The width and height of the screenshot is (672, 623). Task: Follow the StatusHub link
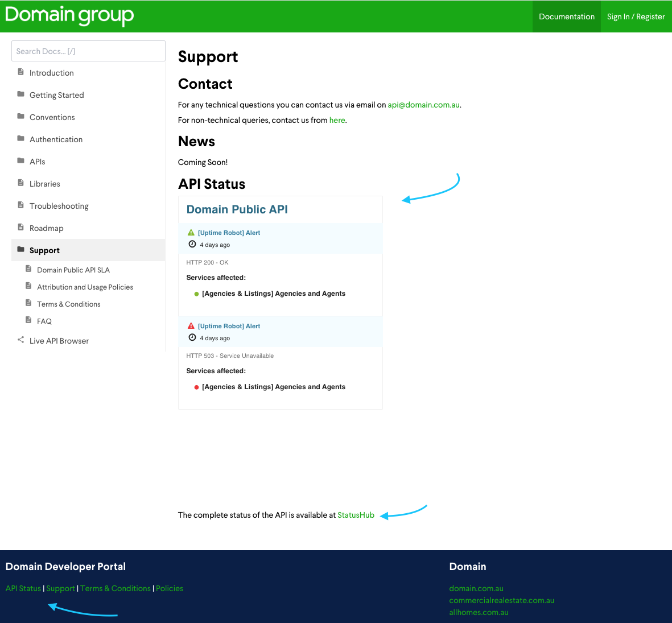click(356, 515)
